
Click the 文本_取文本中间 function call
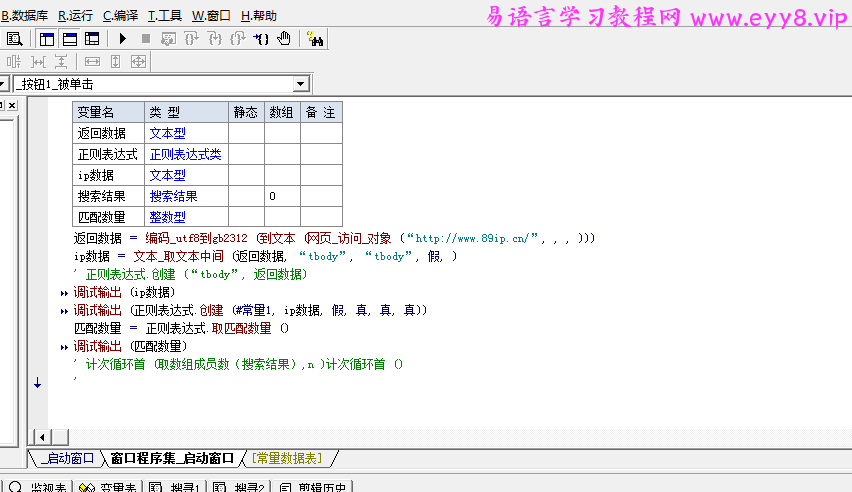(178, 256)
